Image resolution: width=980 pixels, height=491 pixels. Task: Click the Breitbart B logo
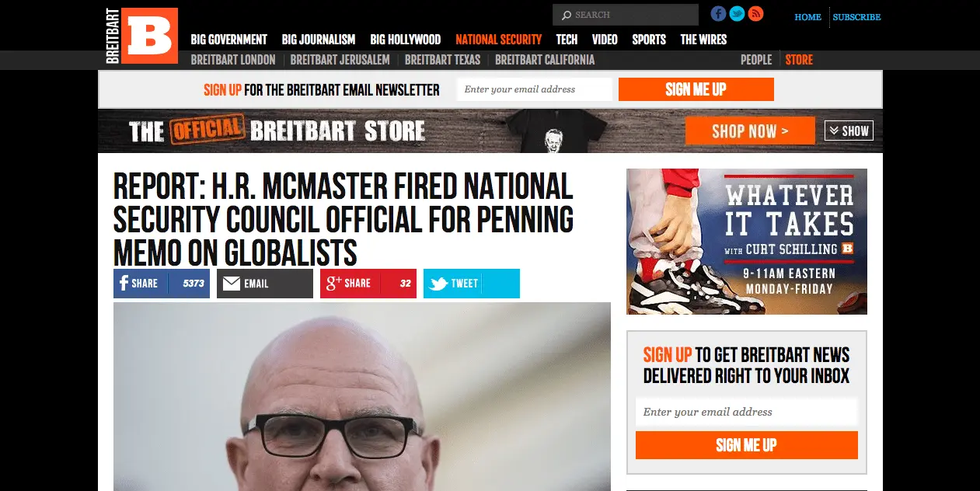142,36
